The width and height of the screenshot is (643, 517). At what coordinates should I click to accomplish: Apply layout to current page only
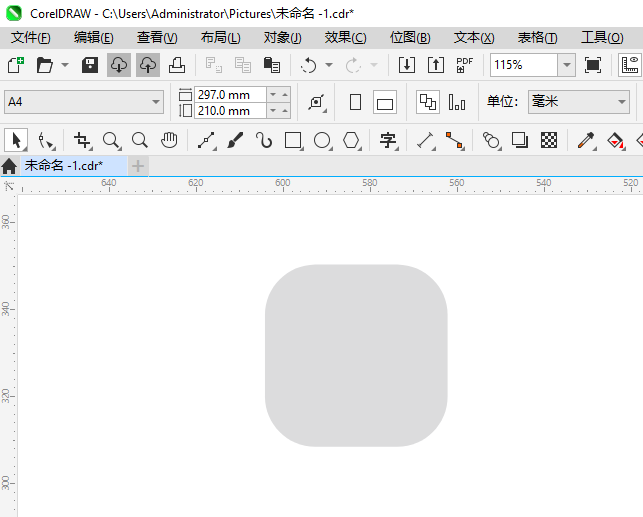457,102
